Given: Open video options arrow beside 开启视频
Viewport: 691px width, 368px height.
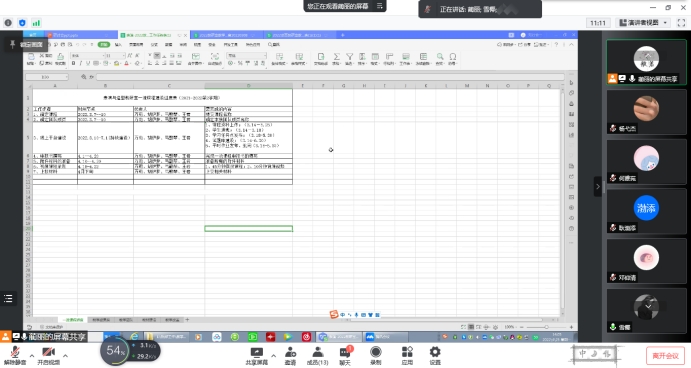Looking at the screenshot, I should 65,356.
